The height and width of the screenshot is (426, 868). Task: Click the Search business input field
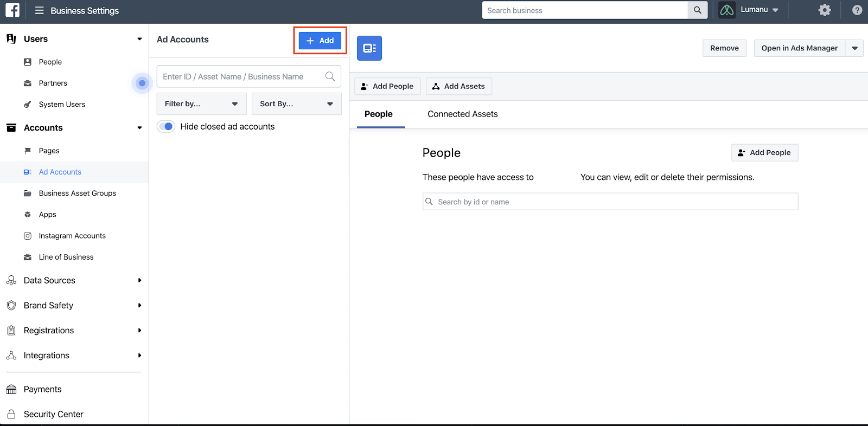pos(585,10)
